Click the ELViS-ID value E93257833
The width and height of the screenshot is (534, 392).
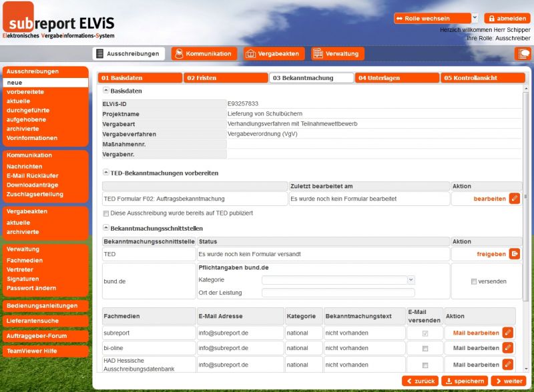point(243,103)
